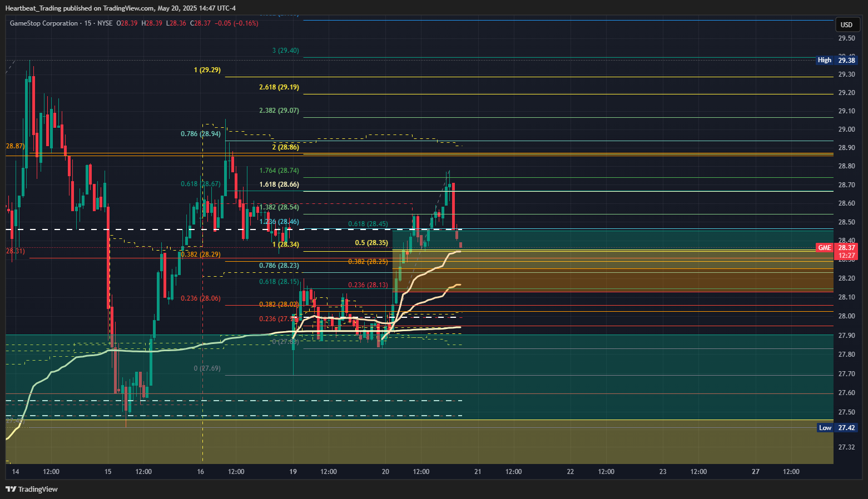Click the date 14 on time axis
Screen dimensions: 868x499
(x=16, y=472)
